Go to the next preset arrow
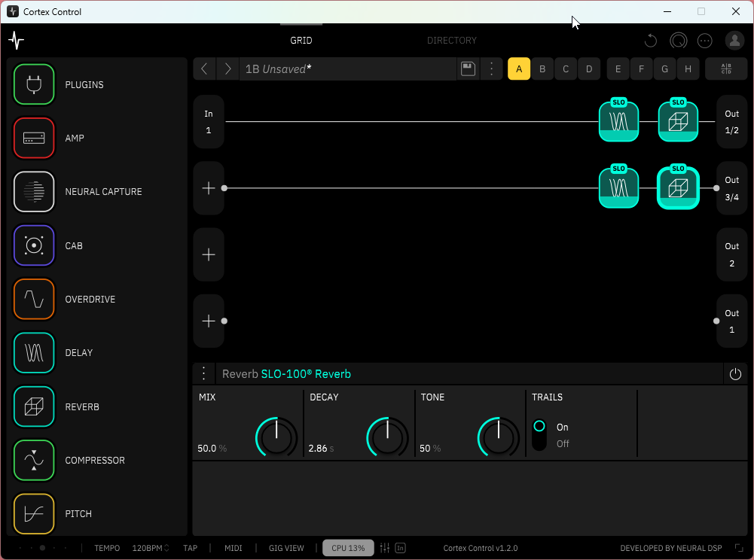The image size is (754, 560). tap(228, 68)
